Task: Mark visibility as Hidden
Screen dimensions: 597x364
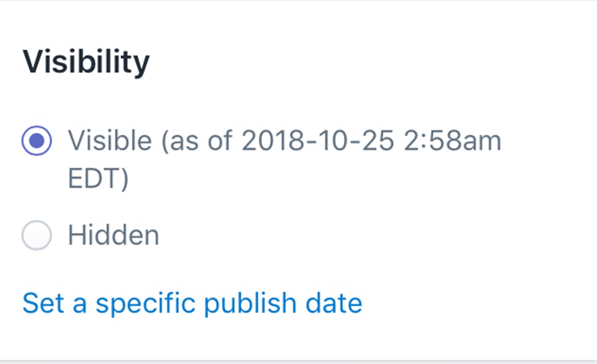Action: tap(36, 235)
